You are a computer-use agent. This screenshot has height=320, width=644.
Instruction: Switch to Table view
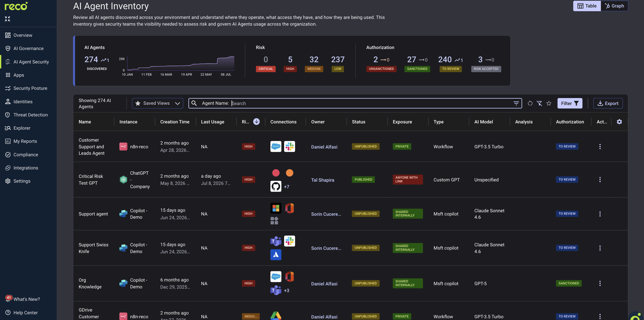pyautogui.click(x=587, y=6)
